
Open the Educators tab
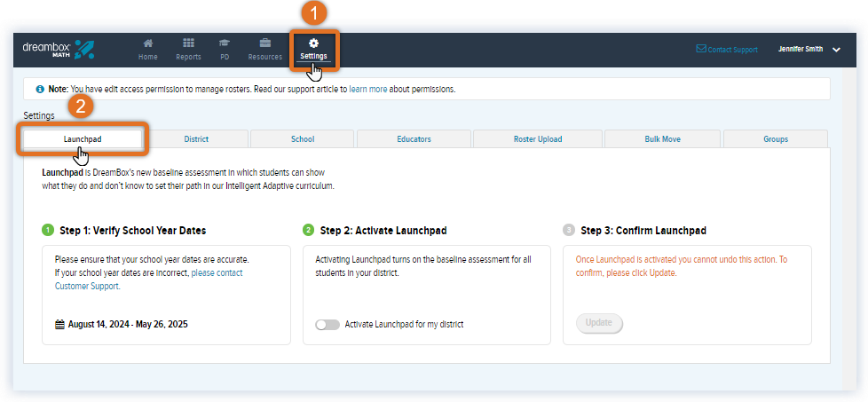click(x=414, y=139)
